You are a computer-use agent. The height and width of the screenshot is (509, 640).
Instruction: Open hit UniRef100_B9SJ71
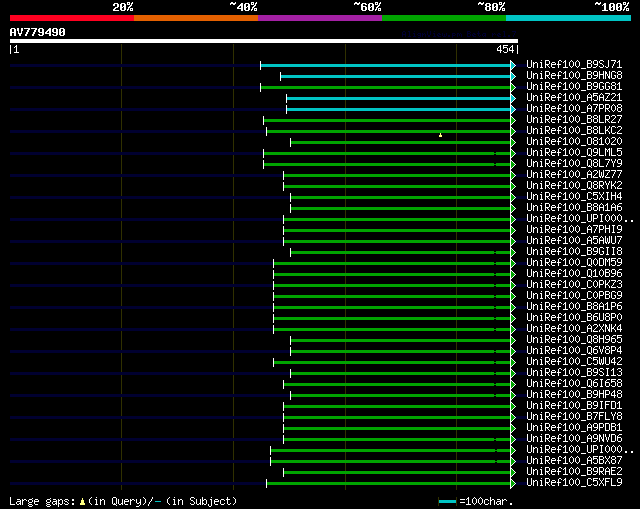[574, 64]
